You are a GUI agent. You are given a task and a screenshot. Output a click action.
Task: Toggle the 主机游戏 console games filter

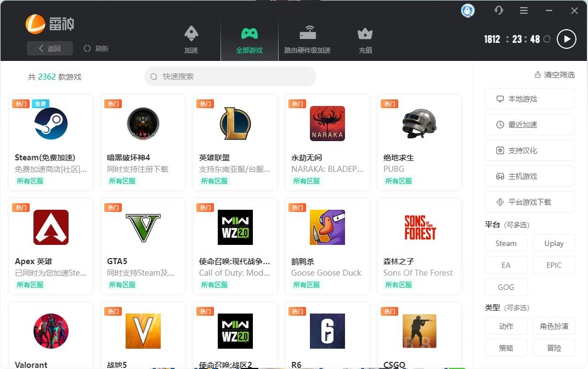(529, 176)
